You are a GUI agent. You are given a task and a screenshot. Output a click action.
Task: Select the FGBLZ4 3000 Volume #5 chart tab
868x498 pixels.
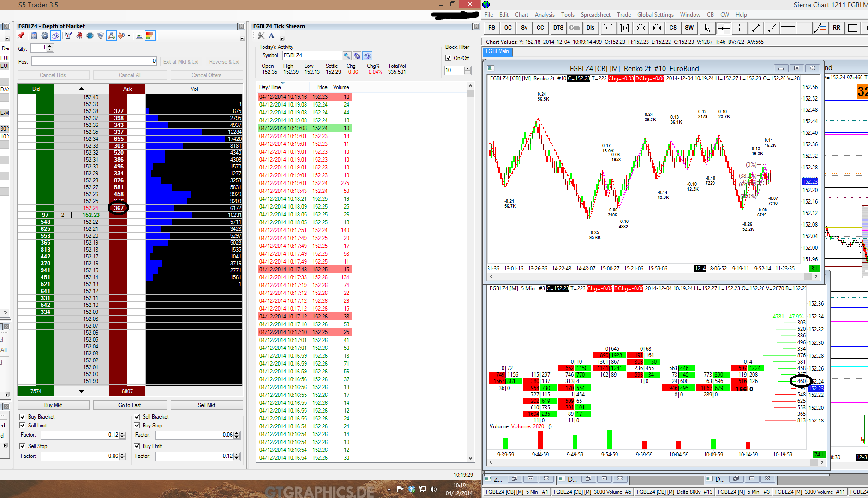(592, 492)
